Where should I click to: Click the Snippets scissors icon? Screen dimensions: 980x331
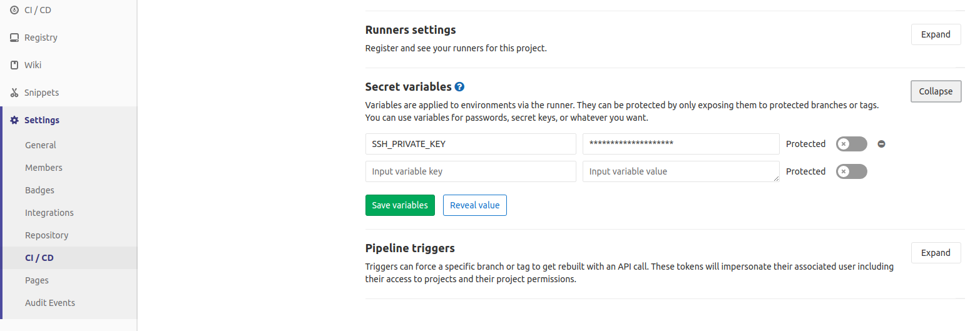coord(14,93)
